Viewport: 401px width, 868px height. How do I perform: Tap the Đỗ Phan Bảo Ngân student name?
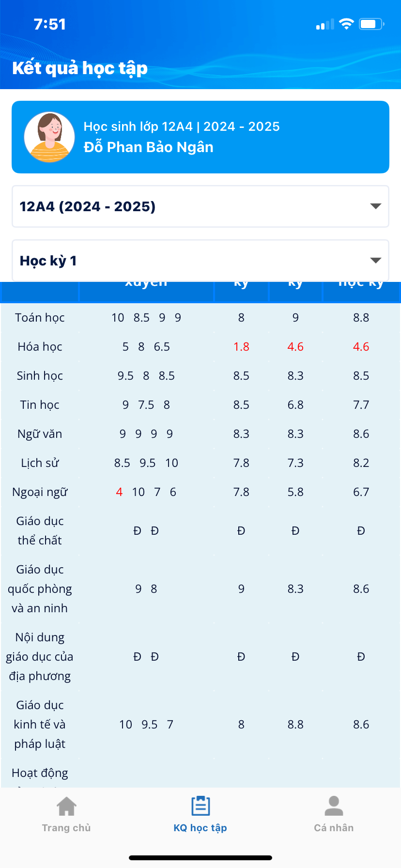click(148, 147)
